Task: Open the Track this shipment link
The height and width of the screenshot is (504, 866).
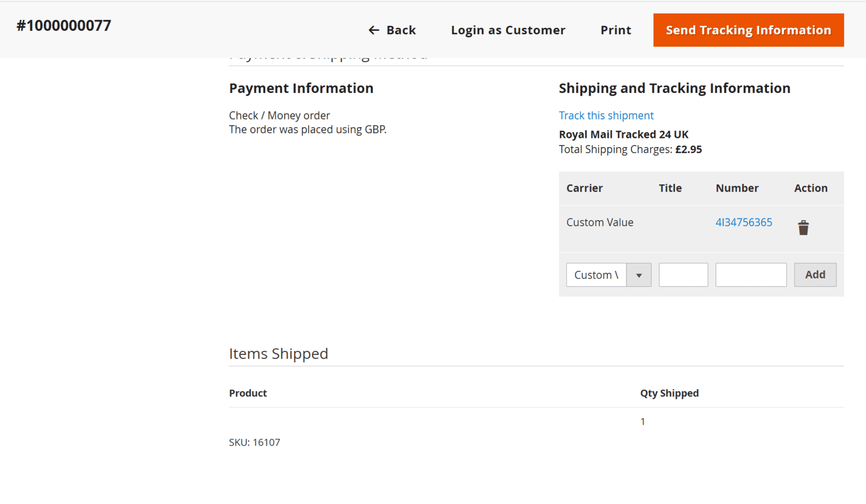Action: point(606,116)
